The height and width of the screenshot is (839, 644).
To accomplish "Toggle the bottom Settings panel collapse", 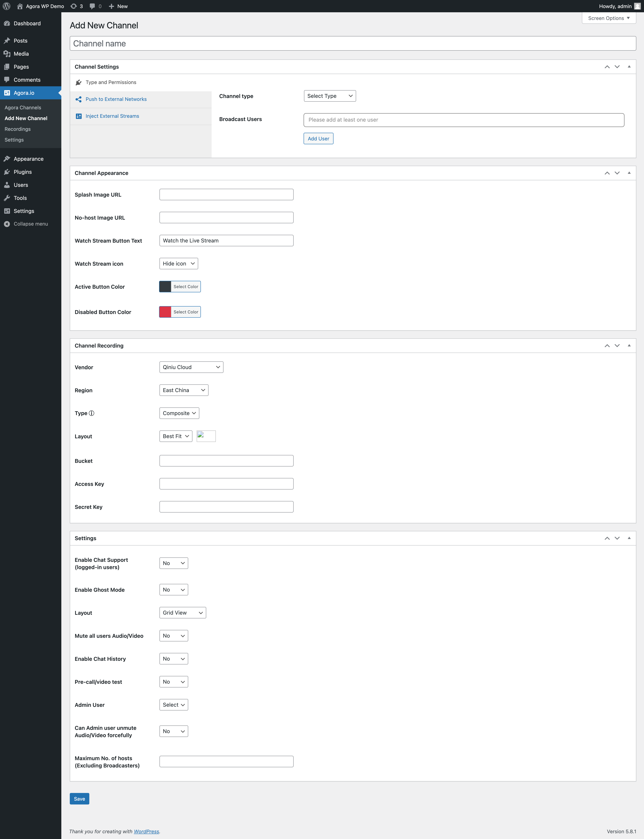I will [629, 538].
